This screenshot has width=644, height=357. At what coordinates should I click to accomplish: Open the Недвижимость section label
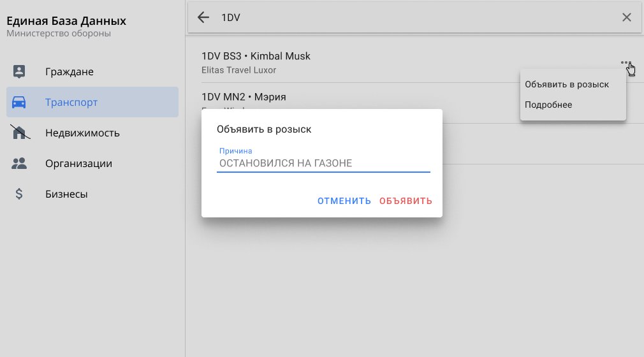coord(82,133)
